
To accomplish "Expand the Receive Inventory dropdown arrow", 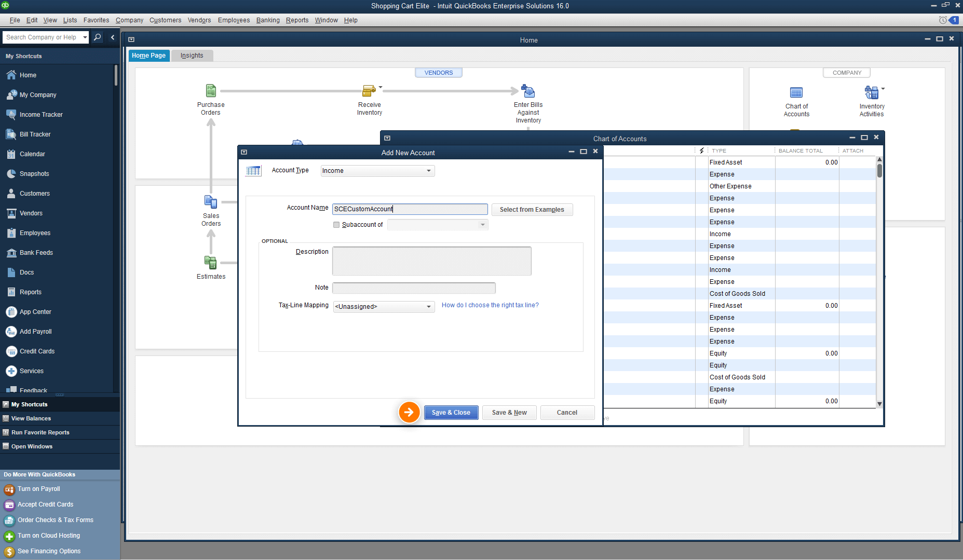I will click(381, 87).
